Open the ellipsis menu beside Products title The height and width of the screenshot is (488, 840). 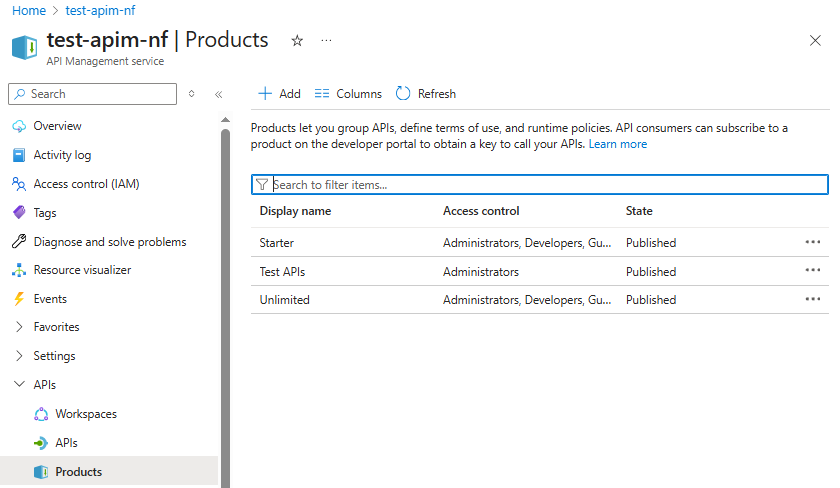pyautogui.click(x=326, y=40)
